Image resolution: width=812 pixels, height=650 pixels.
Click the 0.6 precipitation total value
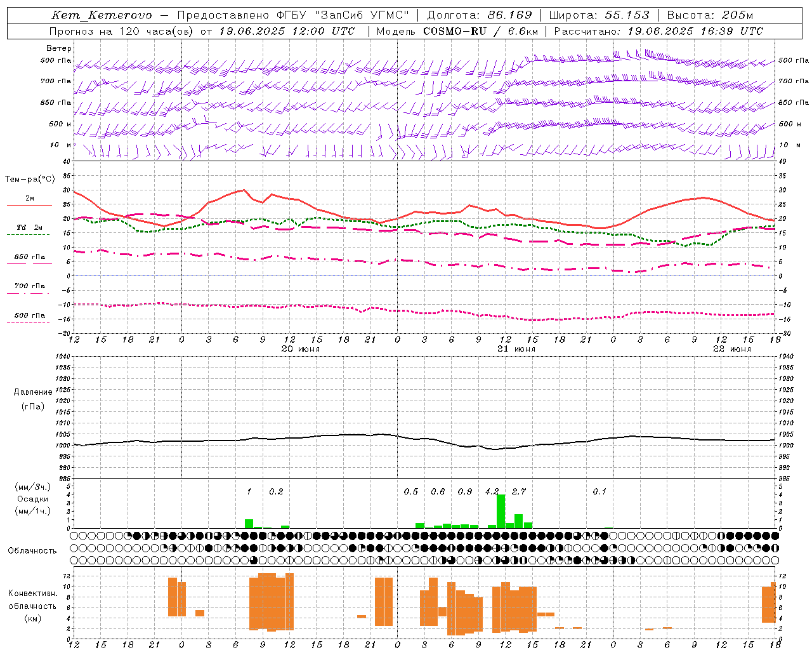[438, 492]
